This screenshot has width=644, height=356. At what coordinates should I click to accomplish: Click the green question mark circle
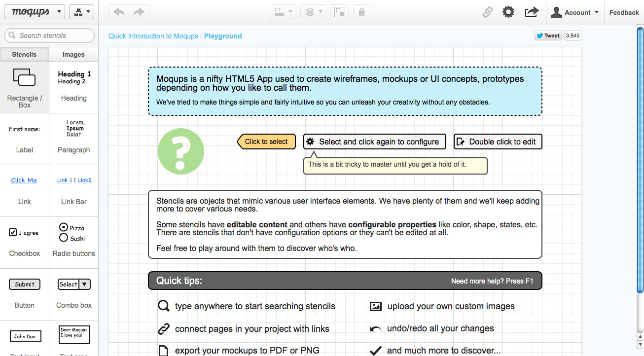(x=181, y=151)
